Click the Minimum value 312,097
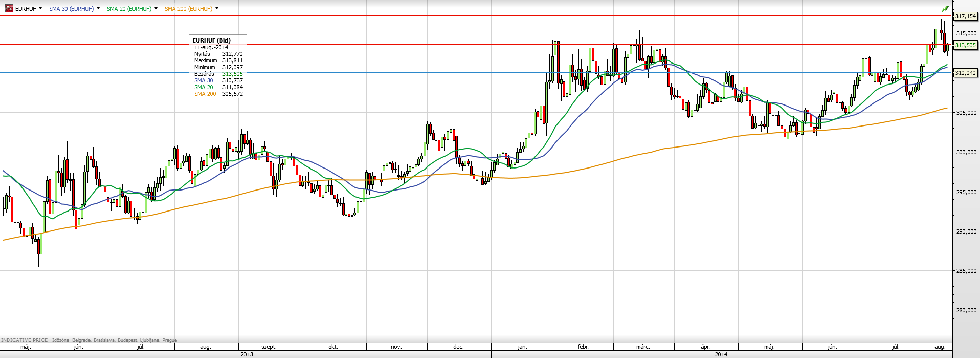Viewport: 980px width, 358px height. (x=232, y=67)
